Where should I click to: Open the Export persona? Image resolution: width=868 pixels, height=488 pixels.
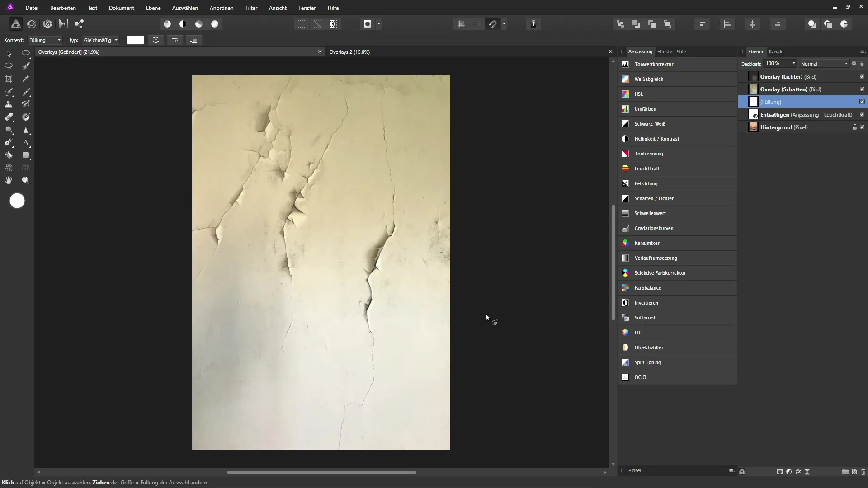(x=79, y=24)
